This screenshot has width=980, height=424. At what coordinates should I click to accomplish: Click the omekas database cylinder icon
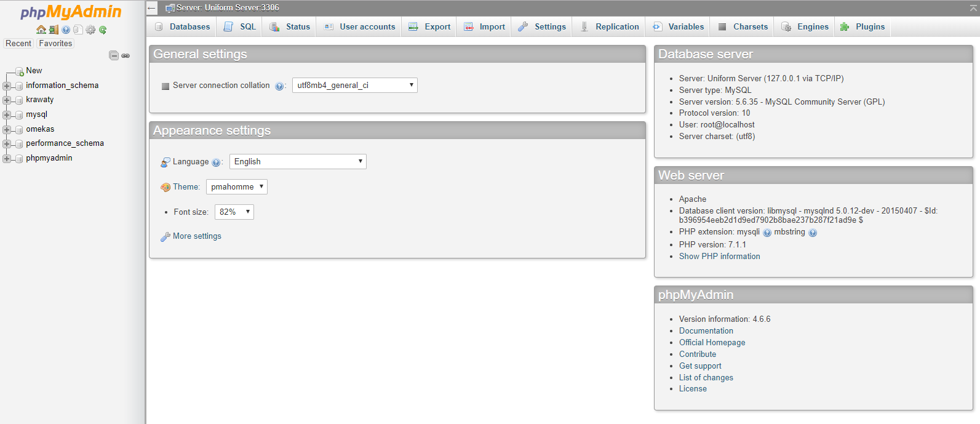pyautogui.click(x=19, y=129)
